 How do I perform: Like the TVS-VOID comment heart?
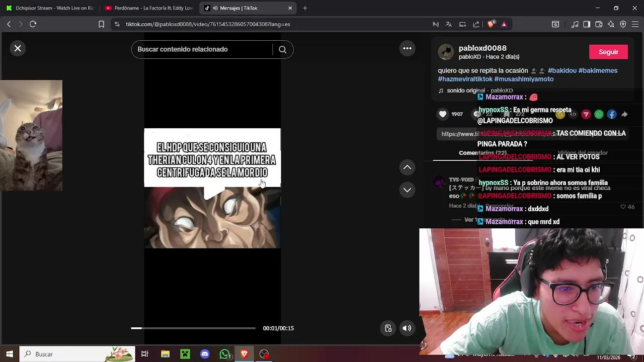click(x=623, y=207)
